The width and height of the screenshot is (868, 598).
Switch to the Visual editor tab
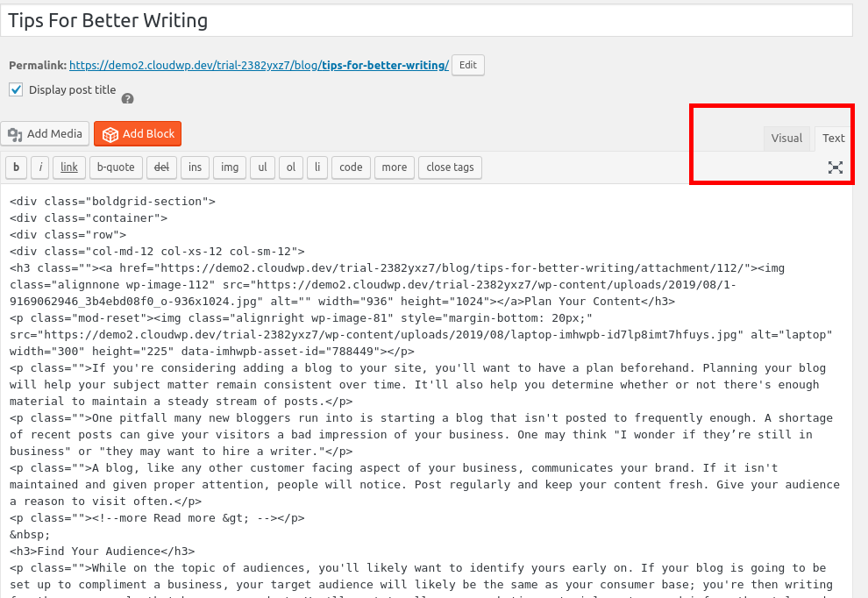tap(786, 138)
